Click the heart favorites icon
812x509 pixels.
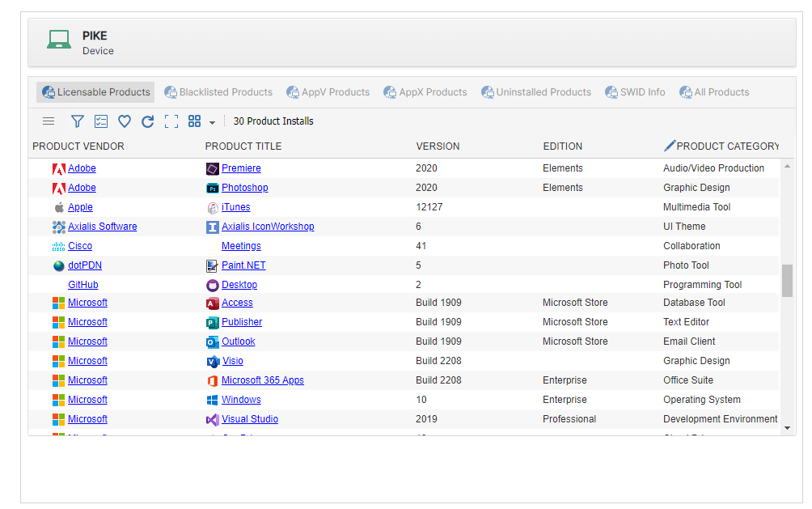[125, 121]
